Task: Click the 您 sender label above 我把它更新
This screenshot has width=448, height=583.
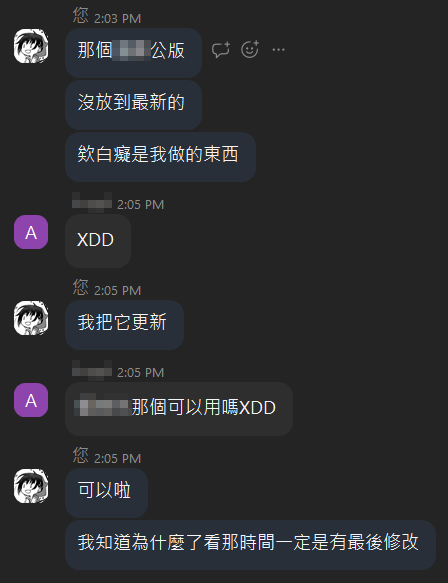Action: click(x=81, y=287)
